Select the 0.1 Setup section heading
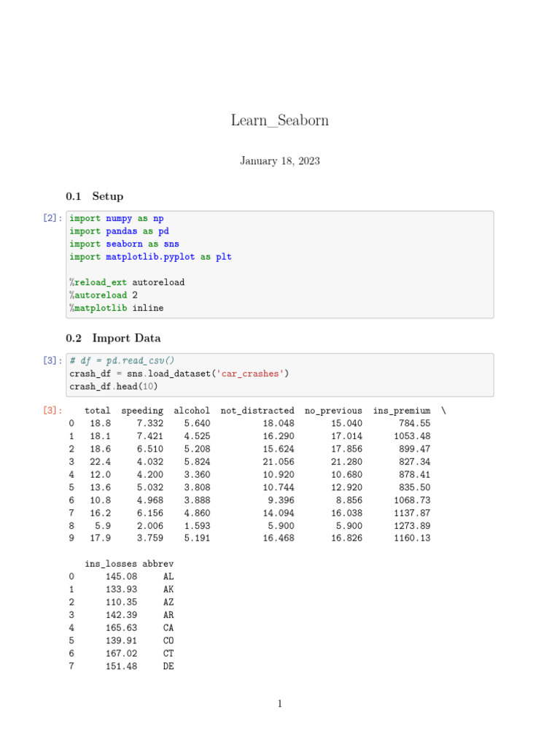 (94, 196)
